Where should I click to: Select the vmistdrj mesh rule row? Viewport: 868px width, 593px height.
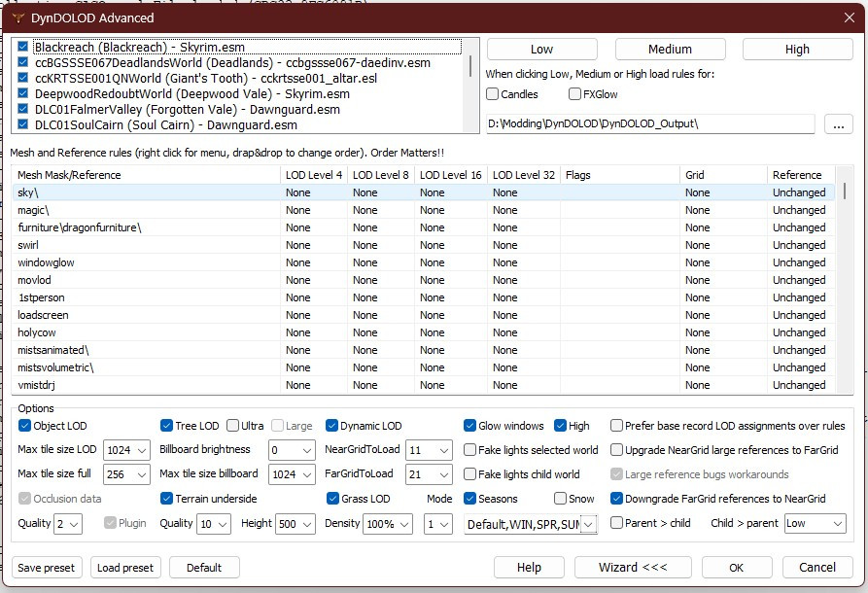[424, 385]
